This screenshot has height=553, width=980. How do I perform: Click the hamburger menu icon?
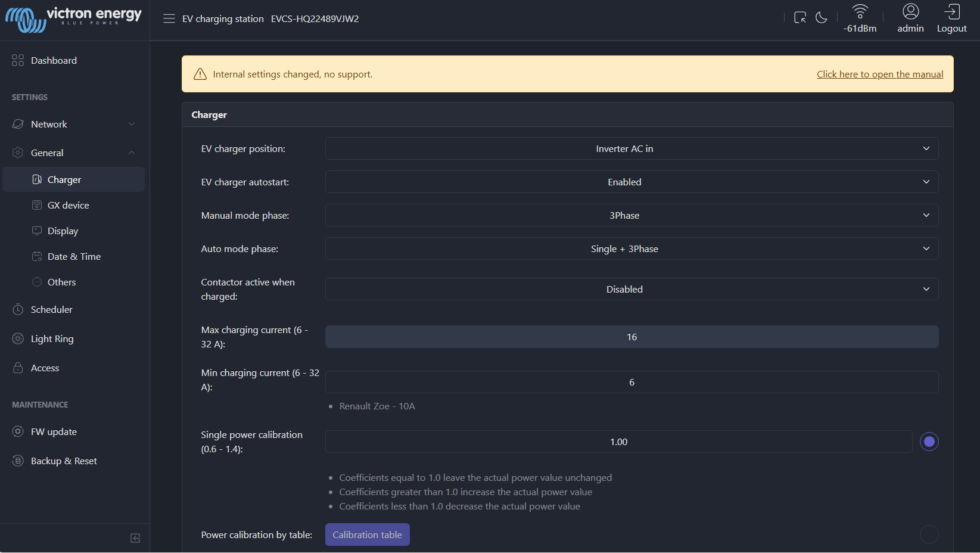coord(169,18)
